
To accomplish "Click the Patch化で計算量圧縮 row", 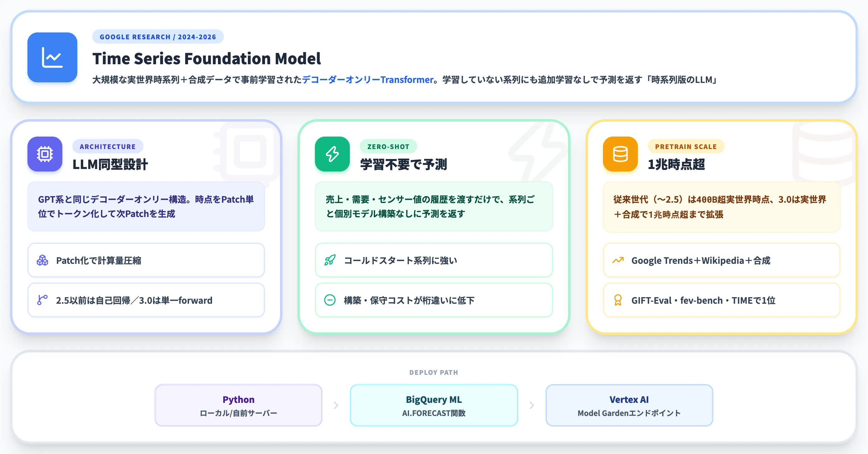I will [x=146, y=260].
